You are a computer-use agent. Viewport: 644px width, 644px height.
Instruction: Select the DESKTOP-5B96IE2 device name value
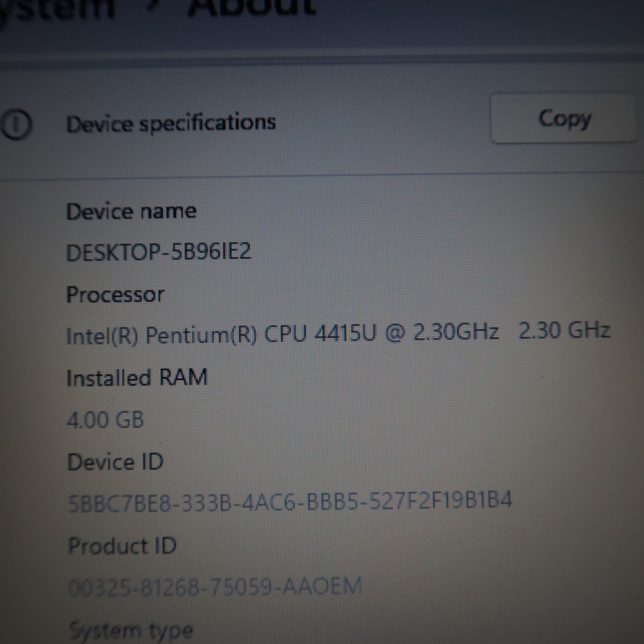158,252
